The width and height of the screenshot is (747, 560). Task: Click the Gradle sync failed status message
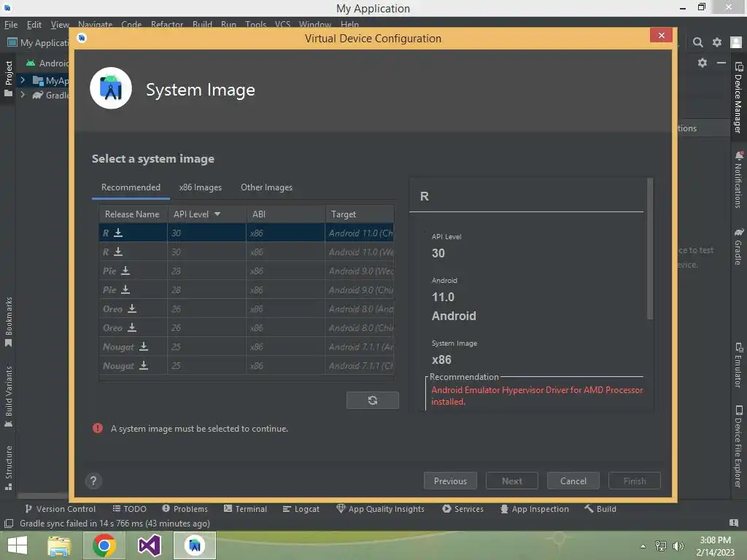click(115, 524)
